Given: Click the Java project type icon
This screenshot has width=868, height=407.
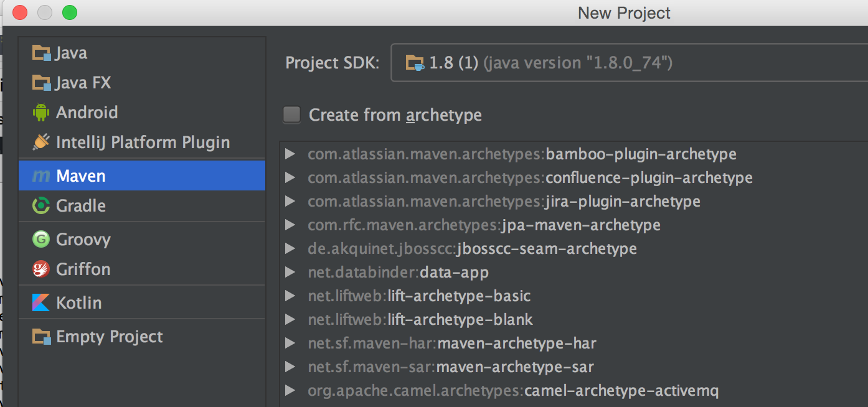Looking at the screenshot, I should point(41,53).
